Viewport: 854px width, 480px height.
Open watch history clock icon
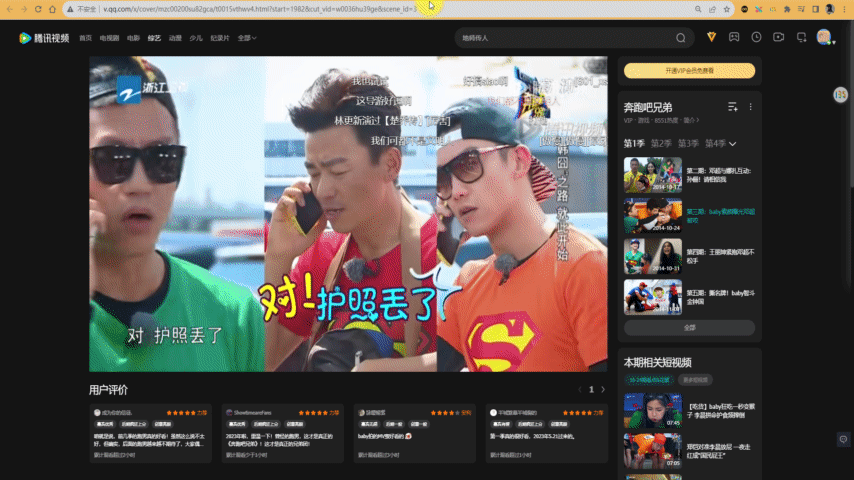[x=756, y=37]
